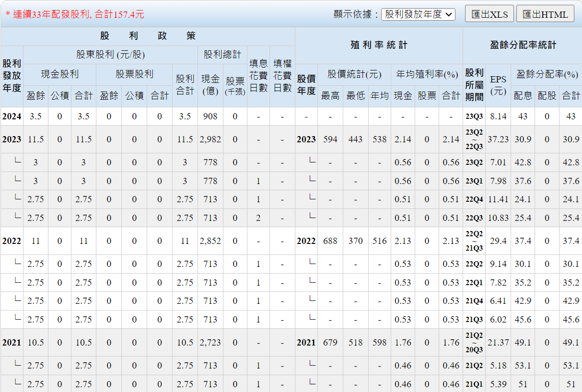This screenshot has width=582, height=392.
Task: Click the 2024 dividend year row label
Action: [12, 116]
